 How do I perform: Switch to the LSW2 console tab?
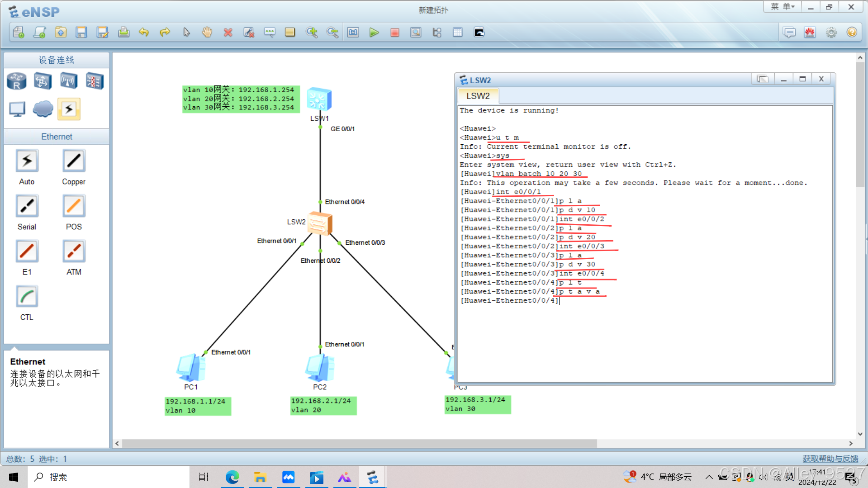(478, 96)
